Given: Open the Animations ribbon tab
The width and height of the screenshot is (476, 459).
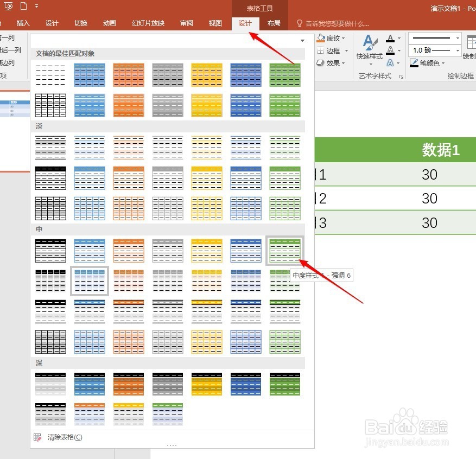Looking at the screenshot, I should (x=110, y=23).
